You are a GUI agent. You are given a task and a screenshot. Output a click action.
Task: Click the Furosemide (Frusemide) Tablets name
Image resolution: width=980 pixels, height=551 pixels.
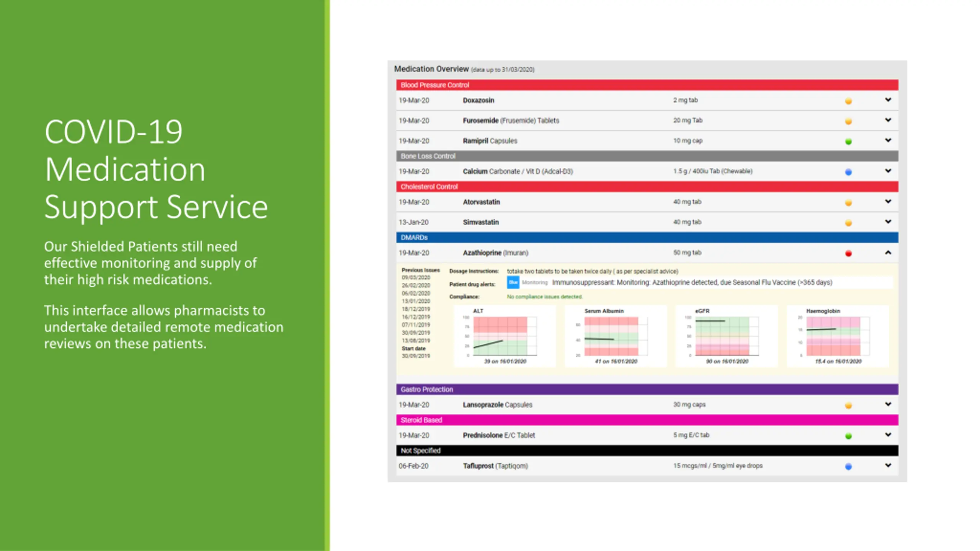pos(511,121)
